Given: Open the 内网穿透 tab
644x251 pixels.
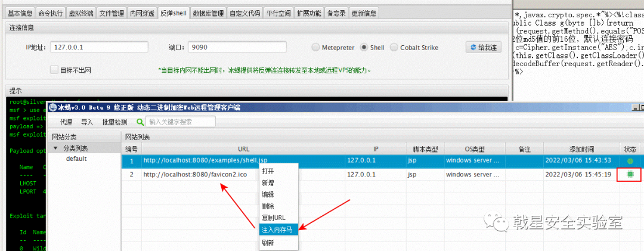Looking at the screenshot, I should [x=142, y=13].
